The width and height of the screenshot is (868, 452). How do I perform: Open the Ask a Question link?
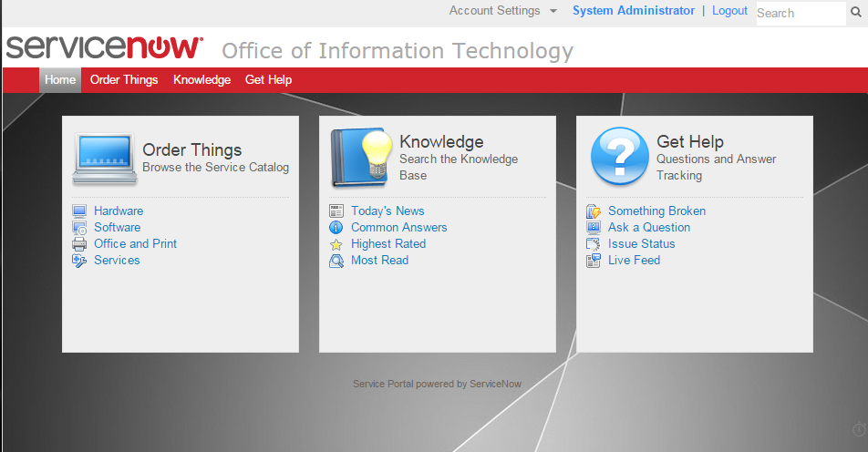point(649,228)
